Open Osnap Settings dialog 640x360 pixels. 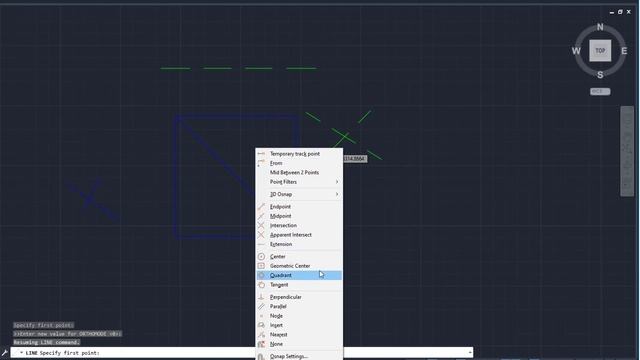pyautogui.click(x=299, y=356)
